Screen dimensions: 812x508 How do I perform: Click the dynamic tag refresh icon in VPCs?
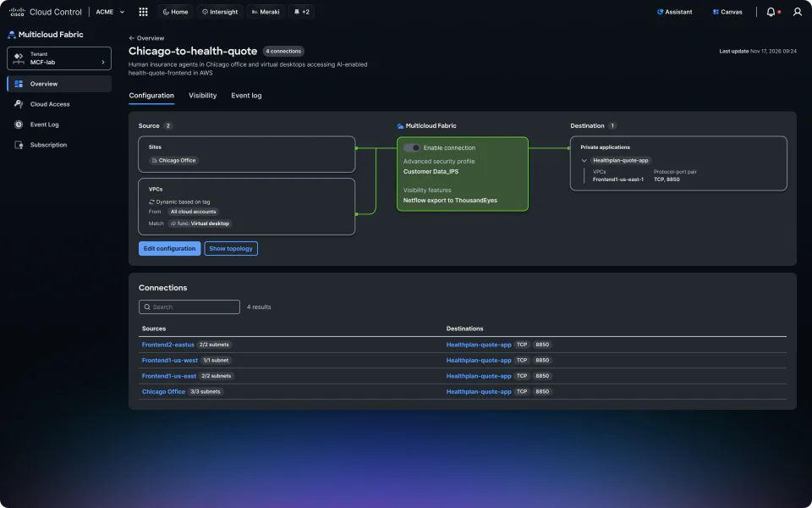point(151,202)
